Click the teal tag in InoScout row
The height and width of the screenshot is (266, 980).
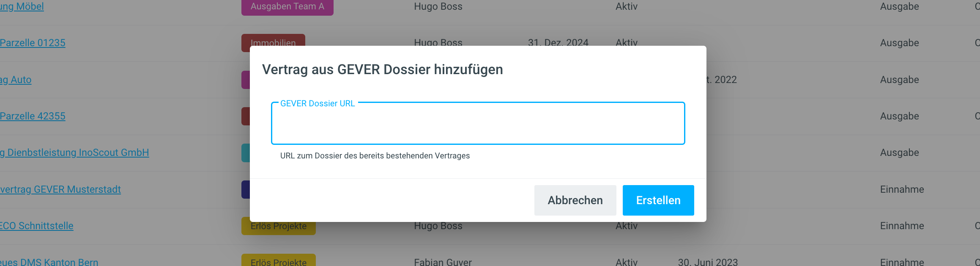(246, 152)
